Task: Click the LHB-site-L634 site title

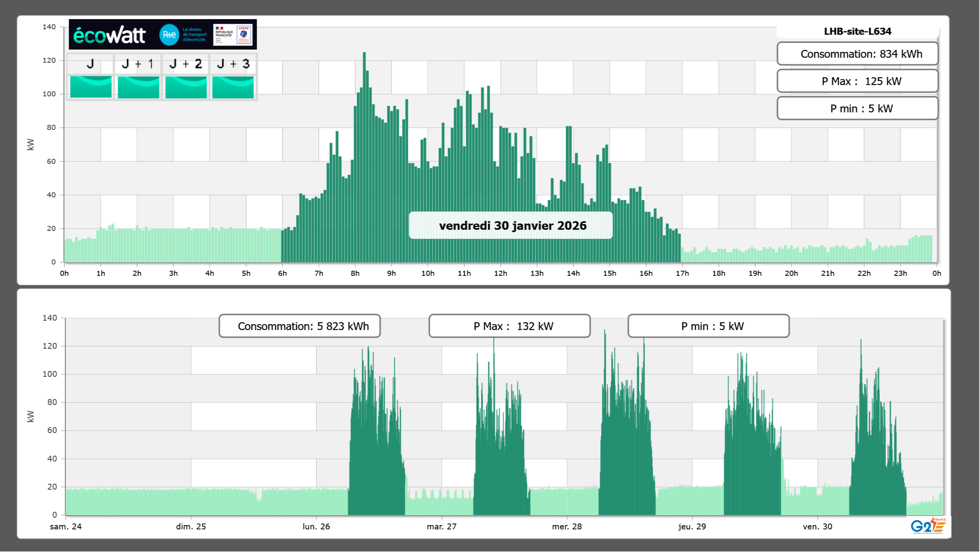Action: click(x=857, y=32)
